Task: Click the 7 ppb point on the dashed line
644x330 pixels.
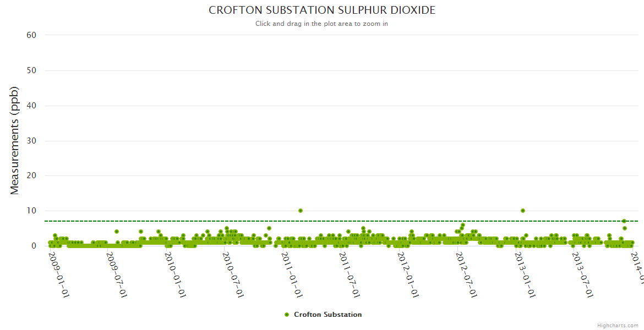Action: pos(624,221)
